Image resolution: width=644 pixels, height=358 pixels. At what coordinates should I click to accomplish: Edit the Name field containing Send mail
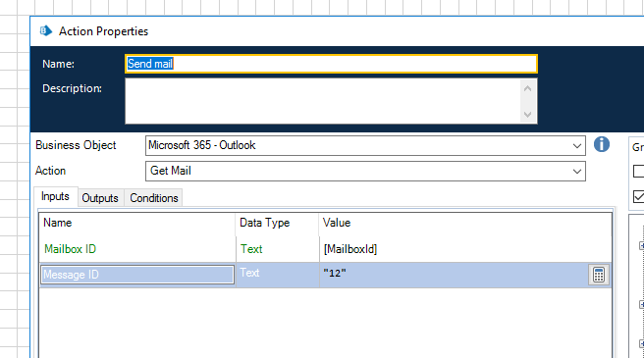(331, 64)
